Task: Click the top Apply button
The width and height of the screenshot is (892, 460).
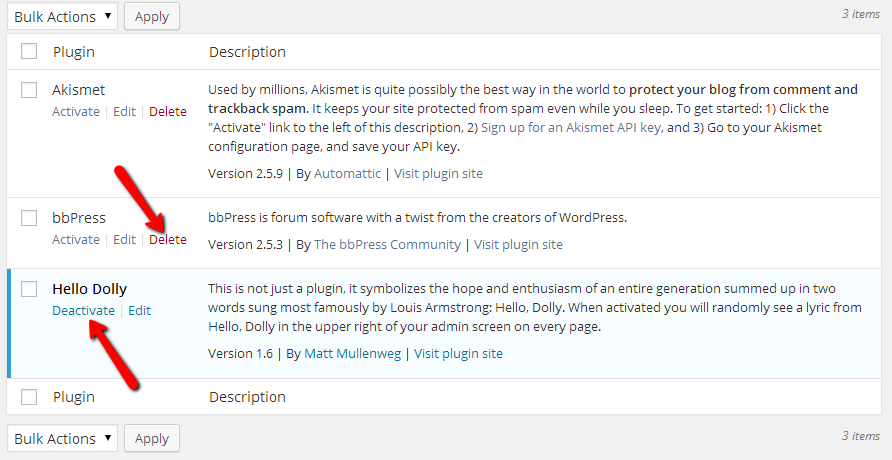Action: click(152, 17)
